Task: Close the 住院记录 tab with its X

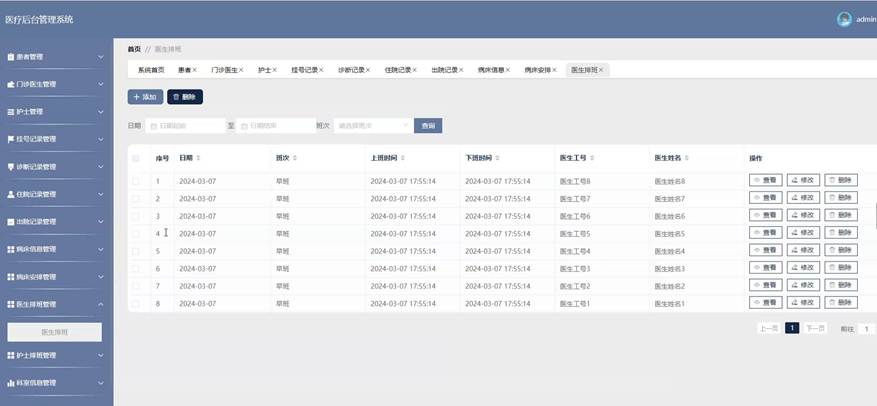Action: (414, 70)
